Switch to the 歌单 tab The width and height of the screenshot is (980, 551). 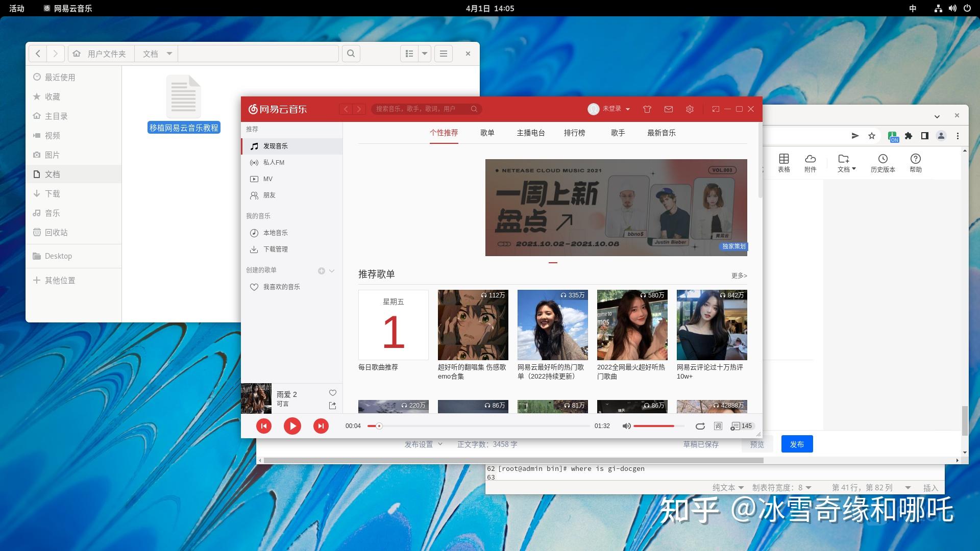pos(487,133)
